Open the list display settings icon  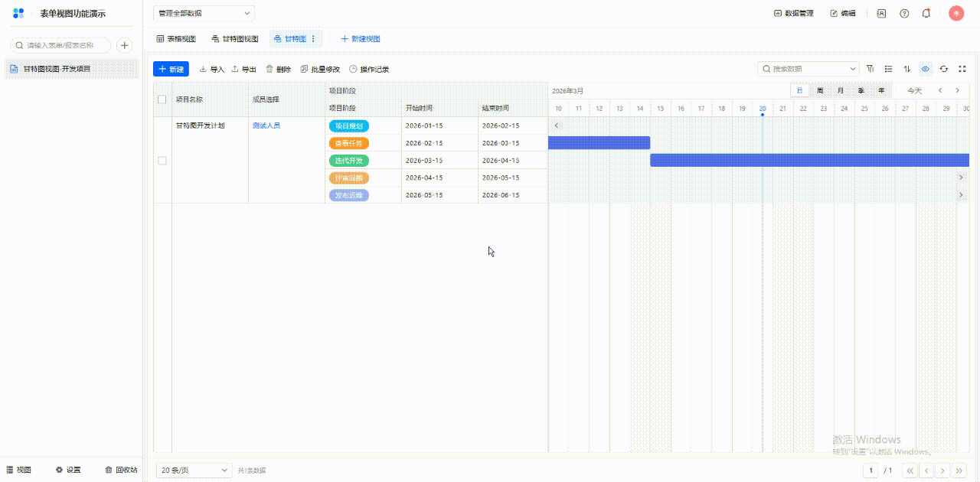889,69
